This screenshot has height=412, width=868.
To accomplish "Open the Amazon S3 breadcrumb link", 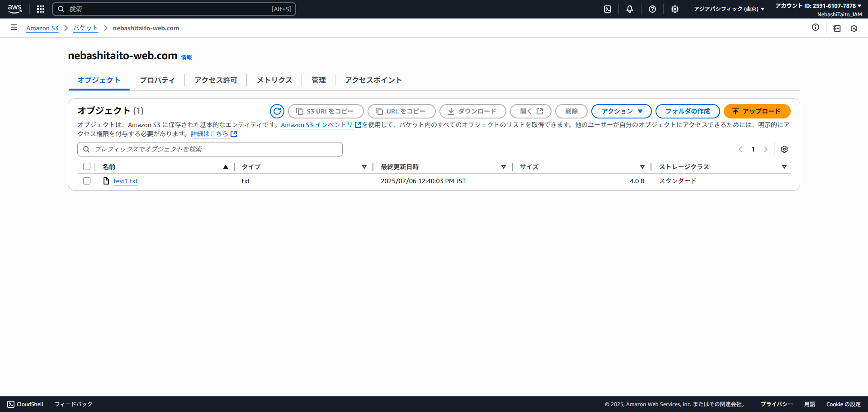I will coord(42,28).
